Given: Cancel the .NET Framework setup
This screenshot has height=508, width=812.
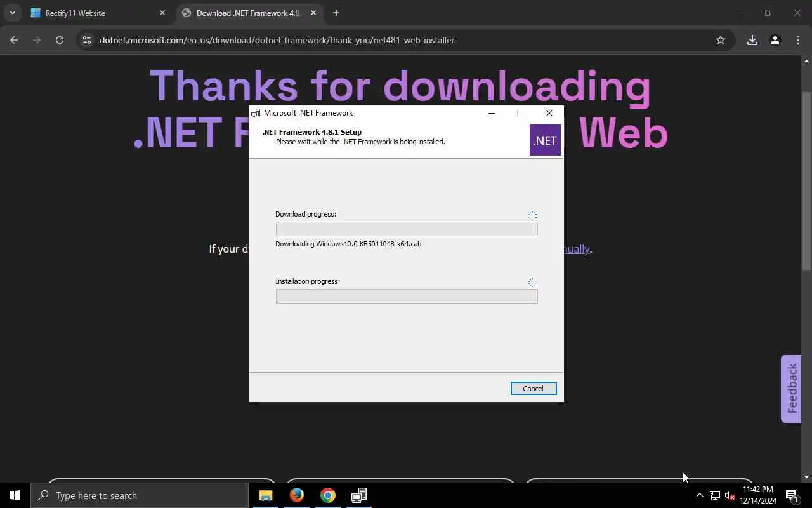Looking at the screenshot, I should 533,389.
